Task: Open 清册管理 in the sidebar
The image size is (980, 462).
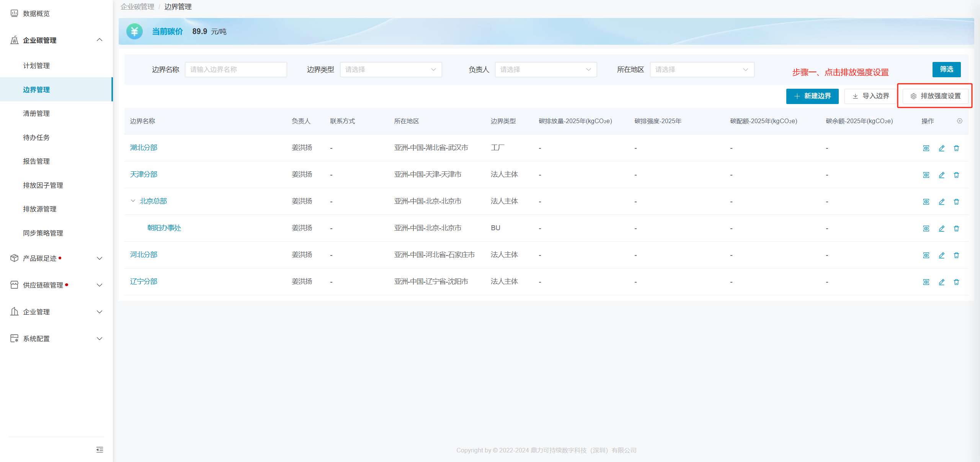Action: (36, 114)
